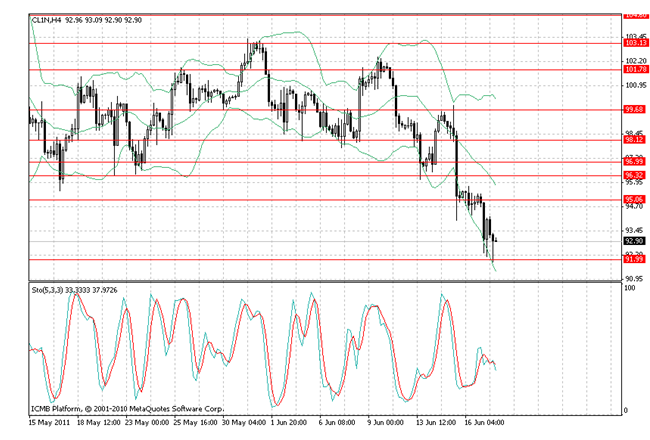This screenshot has height=440, width=650.
Task: Click the 30 May 04:00 time label
Action: coord(245,423)
